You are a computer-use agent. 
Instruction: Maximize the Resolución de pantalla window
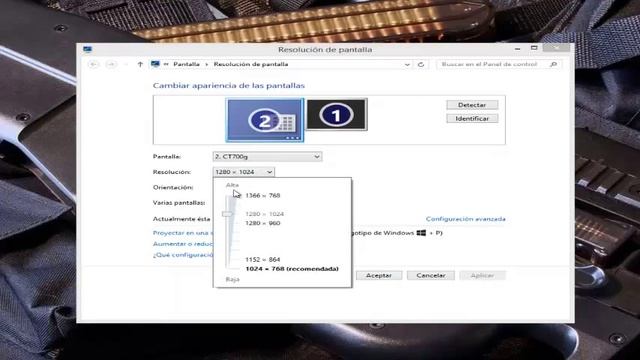[534, 48]
